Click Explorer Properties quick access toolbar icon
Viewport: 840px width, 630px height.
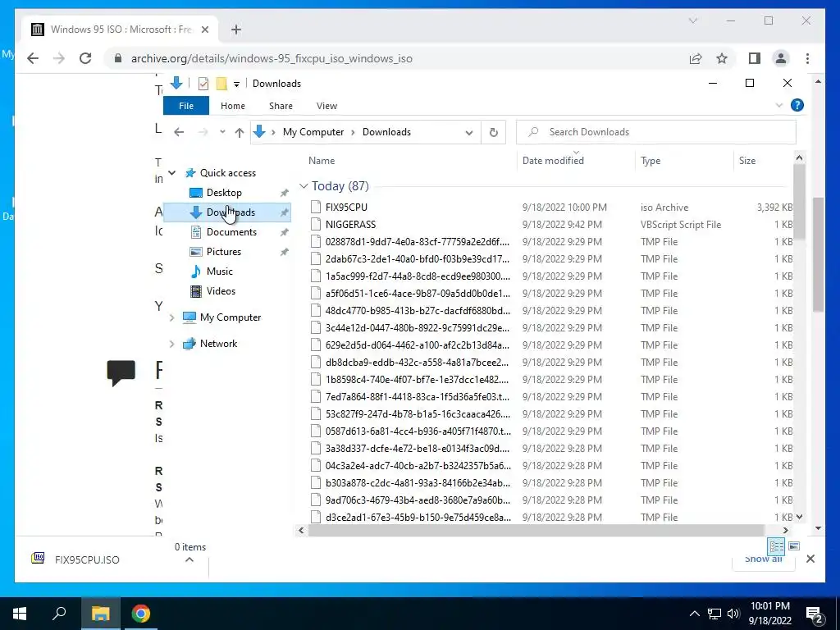[203, 84]
